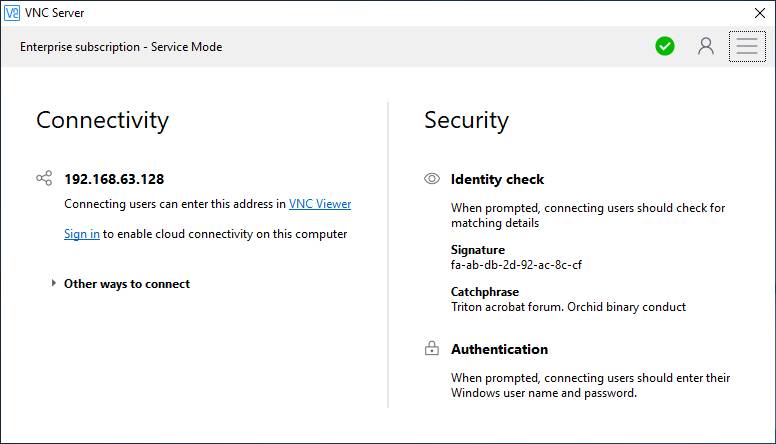Click the padlock icon beside Authentication
Viewport: 776px width, 444px height.
pyautogui.click(x=432, y=348)
